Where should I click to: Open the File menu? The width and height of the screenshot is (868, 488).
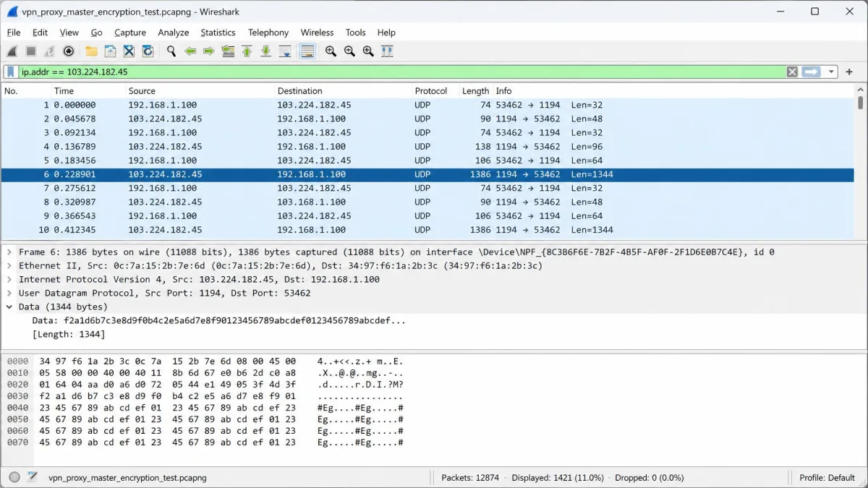pyautogui.click(x=14, y=33)
